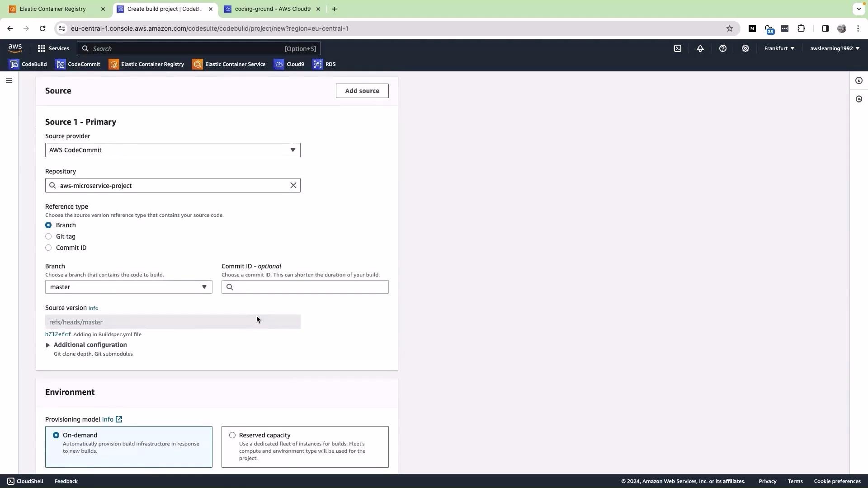Open the notifications bell

click(700, 48)
